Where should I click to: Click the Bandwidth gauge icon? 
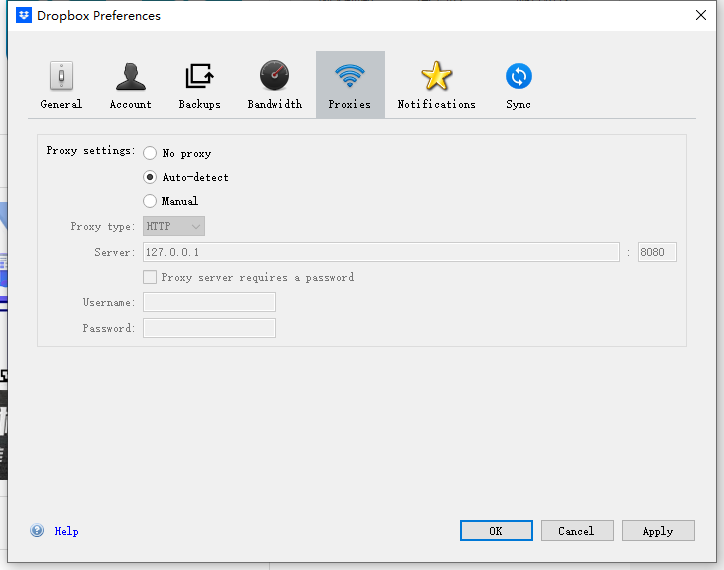[x=274, y=75]
